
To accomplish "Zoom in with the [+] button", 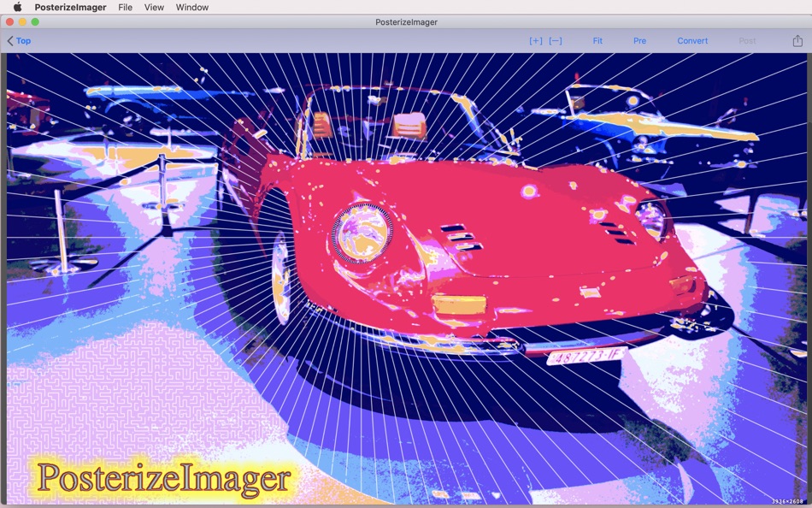I will (535, 40).
